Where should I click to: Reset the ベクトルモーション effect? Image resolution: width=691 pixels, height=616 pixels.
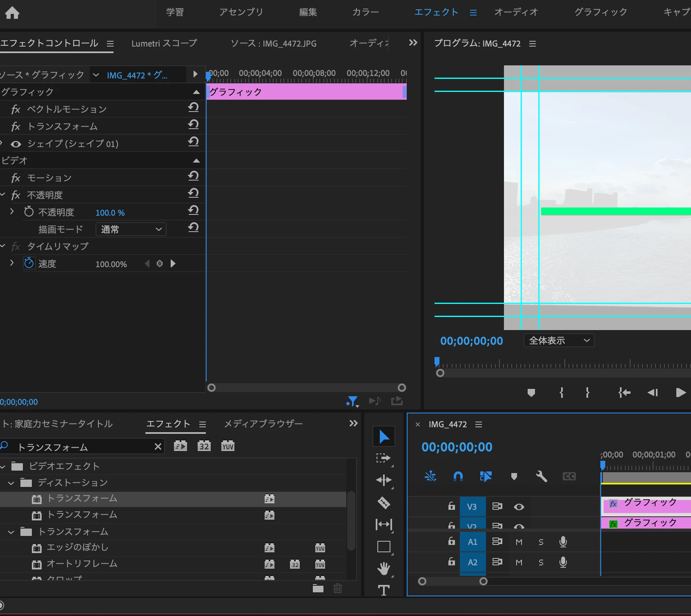pyautogui.click(x=193, y=108)
